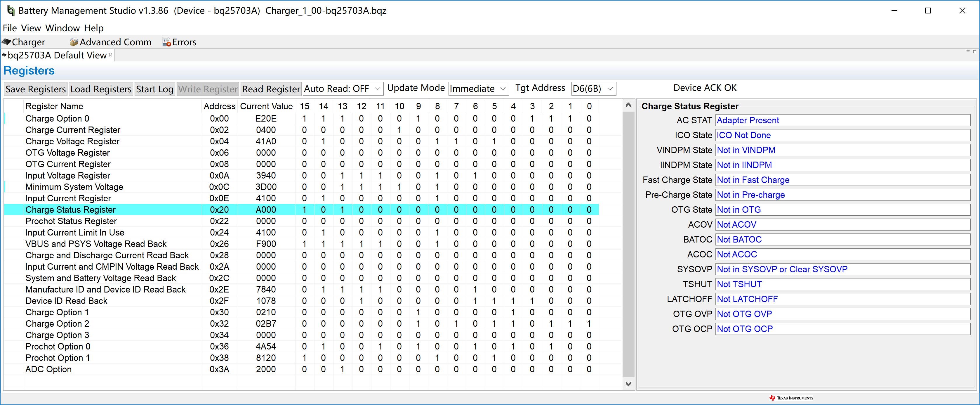
Task: Open the Window menu
Action: pyautogui.click(x=62, y=28)
